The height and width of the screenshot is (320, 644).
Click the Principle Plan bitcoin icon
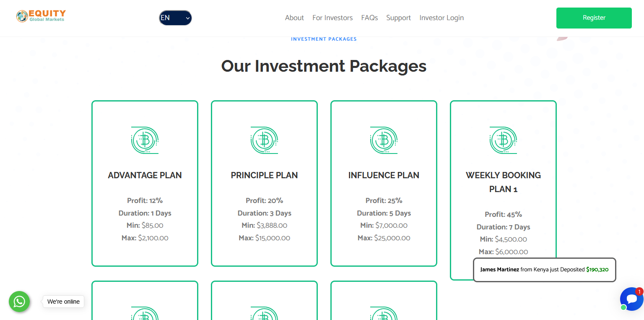point(264,140)
